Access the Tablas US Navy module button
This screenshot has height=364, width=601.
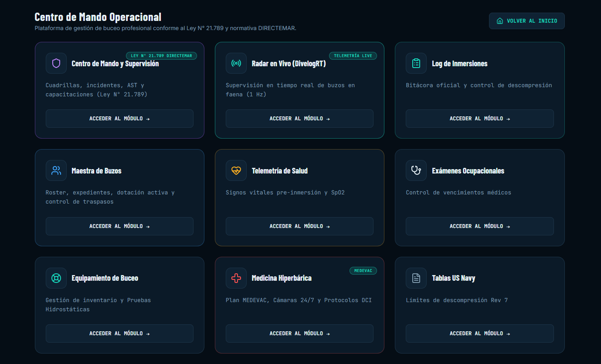(x=480, y=333)
